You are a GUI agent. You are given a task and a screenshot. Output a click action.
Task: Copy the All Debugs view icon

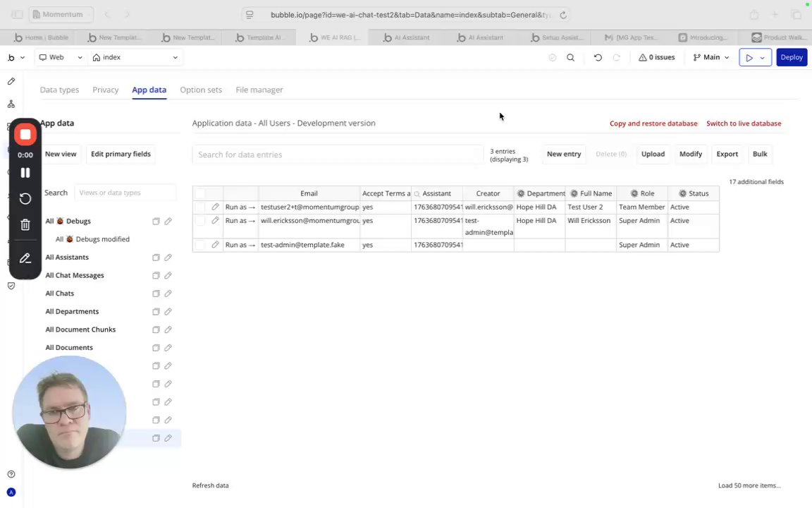(156, 222)
